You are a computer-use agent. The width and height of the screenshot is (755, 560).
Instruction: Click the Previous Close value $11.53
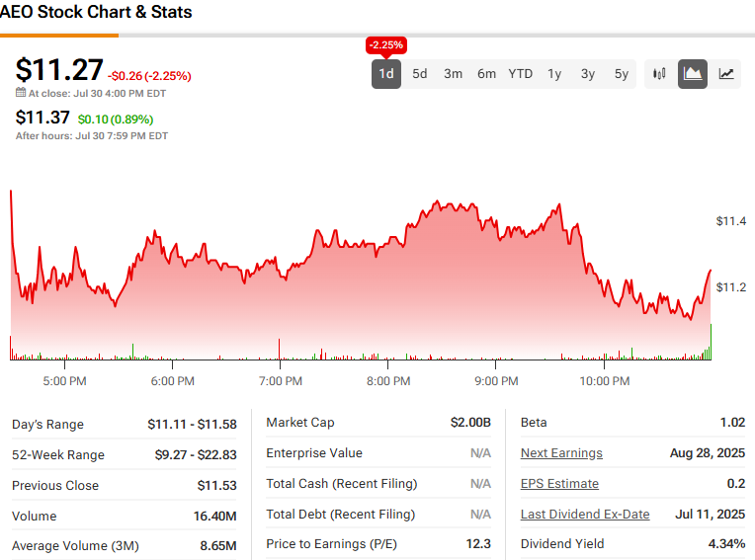[216, 485]
